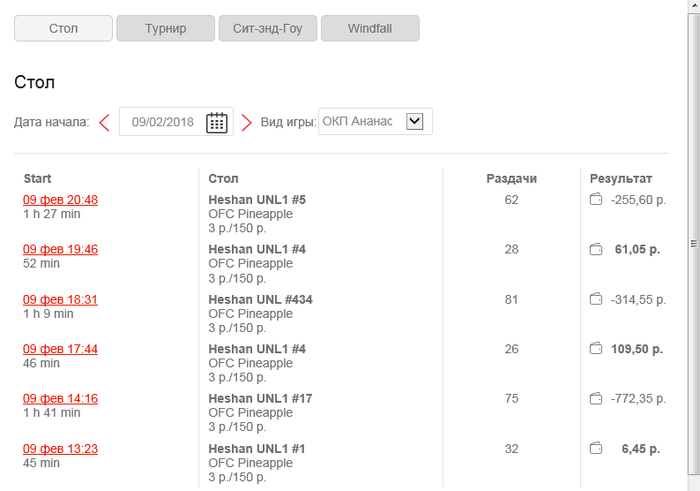Open the 09 фев 18:31 session link
This screenshot has height=491, width=700.
tap(60, 299)
